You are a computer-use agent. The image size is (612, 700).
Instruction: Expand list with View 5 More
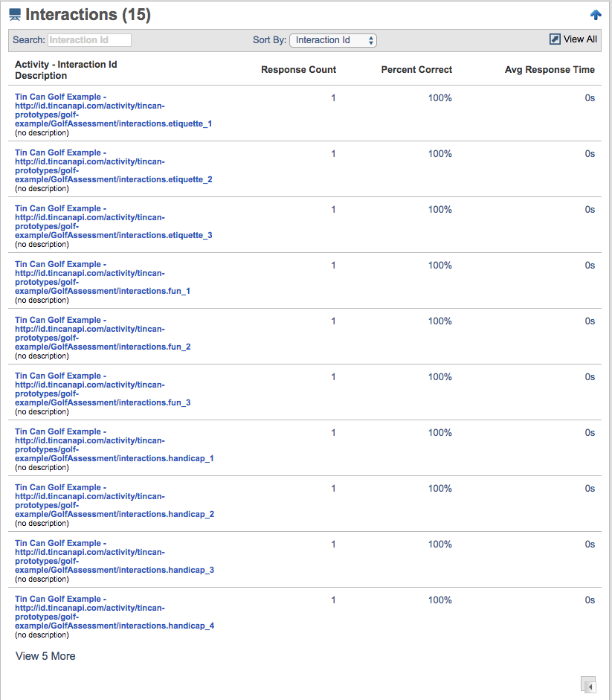coord(45,656)
